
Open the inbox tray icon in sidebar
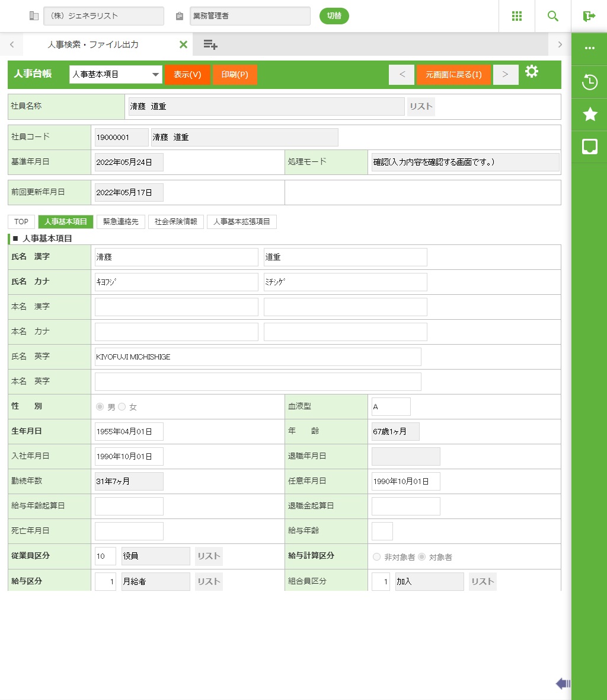590,147
